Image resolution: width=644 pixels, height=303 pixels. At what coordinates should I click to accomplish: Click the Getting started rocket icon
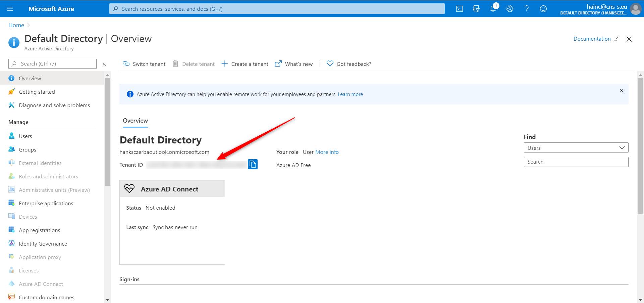11,91
